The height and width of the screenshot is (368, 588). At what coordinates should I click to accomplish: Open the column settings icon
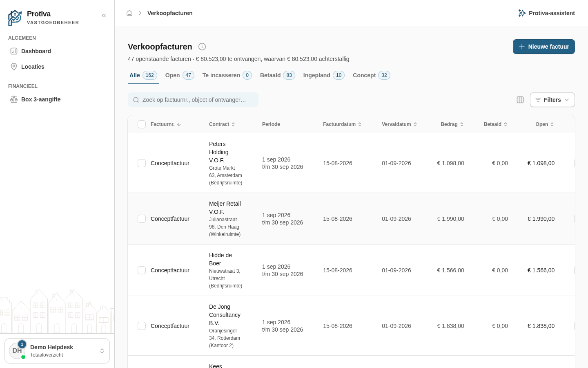(520, 100)
